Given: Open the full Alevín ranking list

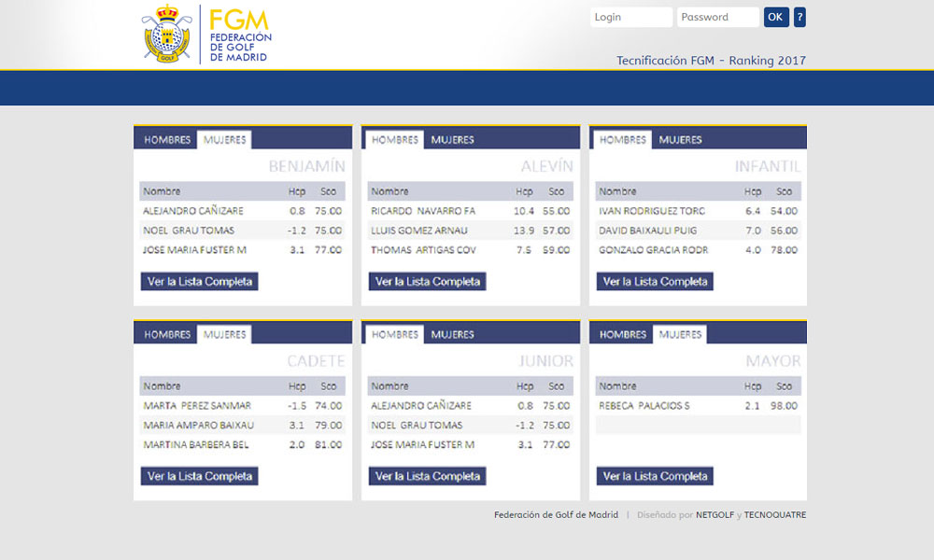Looking at the screenshot, I should click(x=427, y=281).
